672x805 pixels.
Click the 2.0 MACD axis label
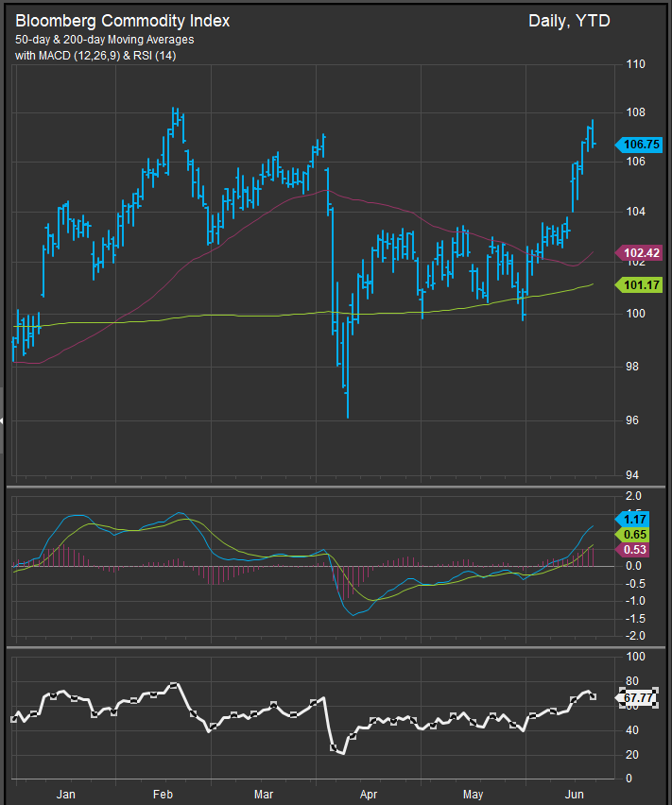coord(634,495)
